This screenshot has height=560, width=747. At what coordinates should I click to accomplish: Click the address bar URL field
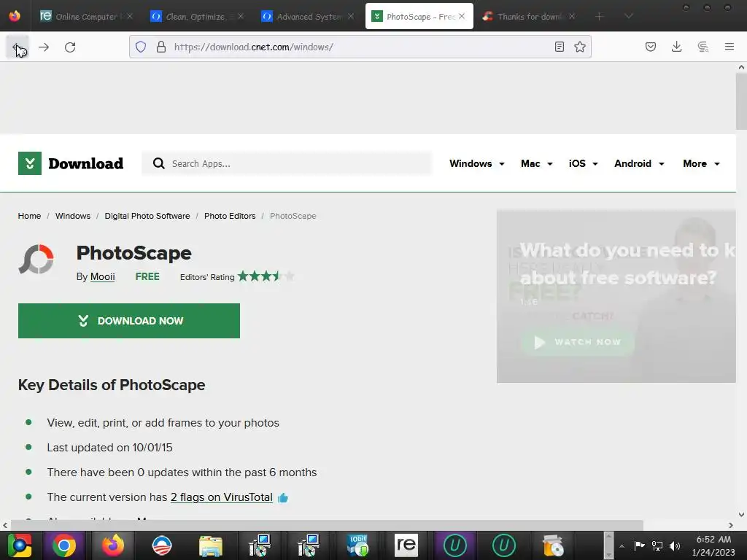click(360, 47)
